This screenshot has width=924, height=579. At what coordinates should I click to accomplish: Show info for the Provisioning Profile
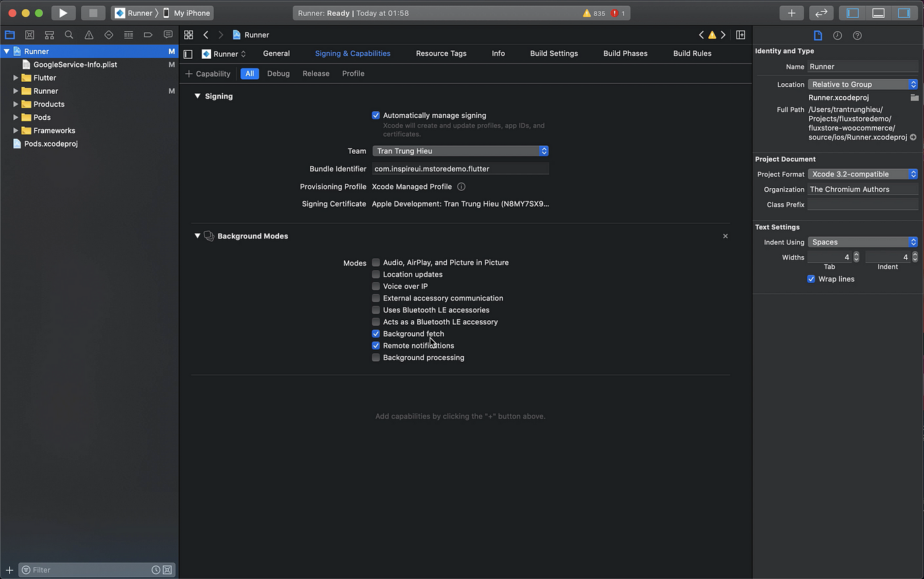(461, 187)
